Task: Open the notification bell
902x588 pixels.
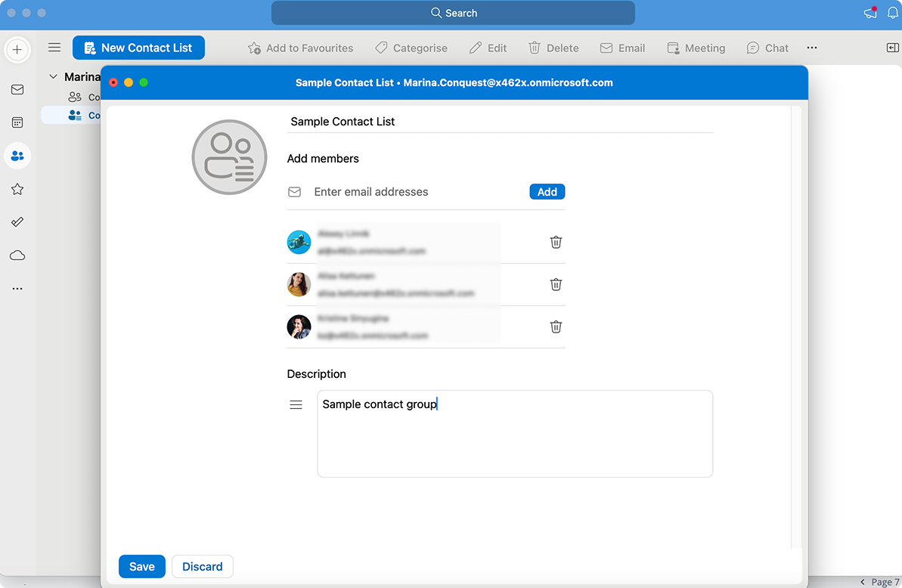Action: (893, 13)
